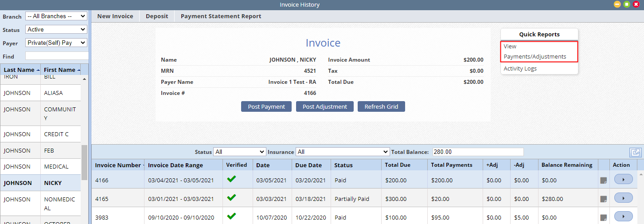
Task: Select invoice number 4166 cell
Action: click(x=118, y=180)
